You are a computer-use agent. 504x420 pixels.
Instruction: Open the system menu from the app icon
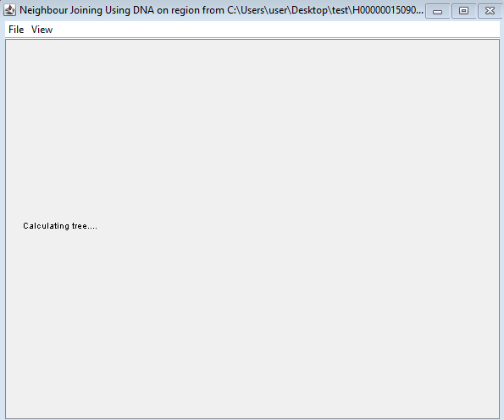9,10
